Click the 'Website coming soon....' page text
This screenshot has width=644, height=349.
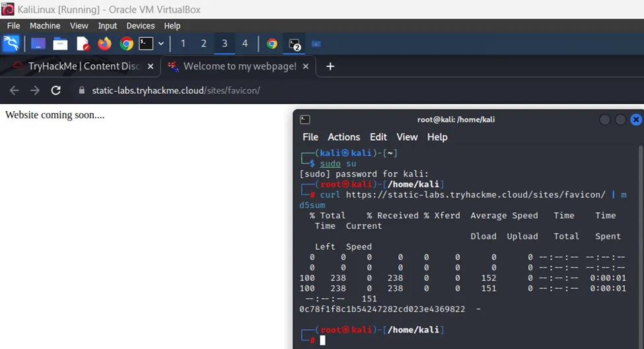55,115
